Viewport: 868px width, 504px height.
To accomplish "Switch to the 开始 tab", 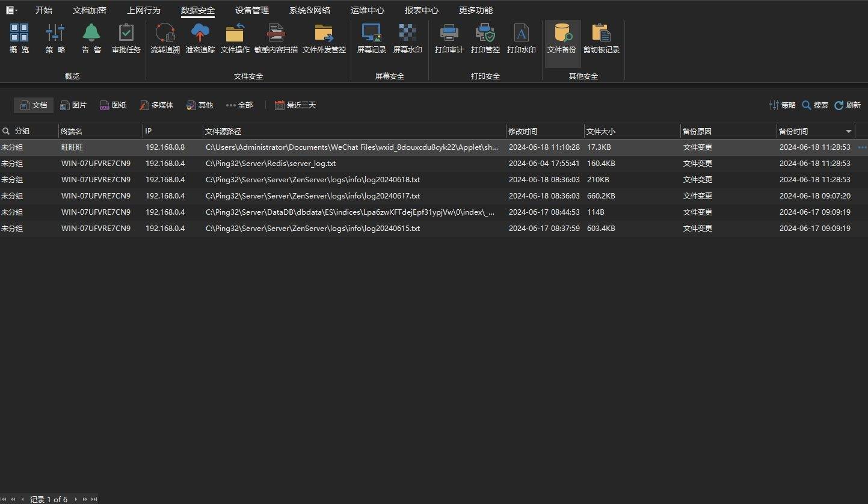I will pyautogui.click(x=44, y=10).
